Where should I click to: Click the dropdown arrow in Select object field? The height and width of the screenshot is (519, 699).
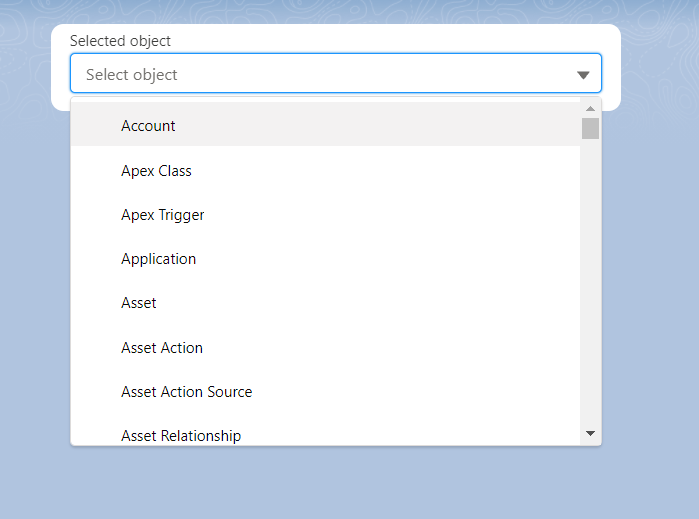(x=583, y=75)
